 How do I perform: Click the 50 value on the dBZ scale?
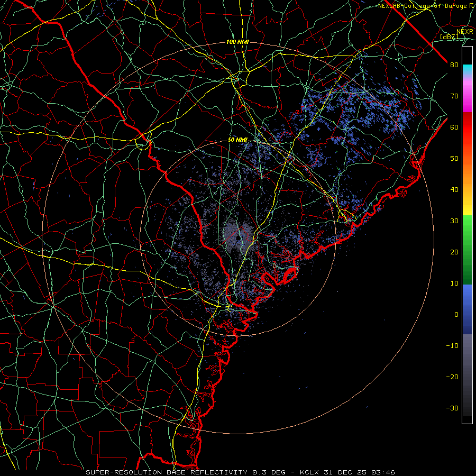pos(454,159)
